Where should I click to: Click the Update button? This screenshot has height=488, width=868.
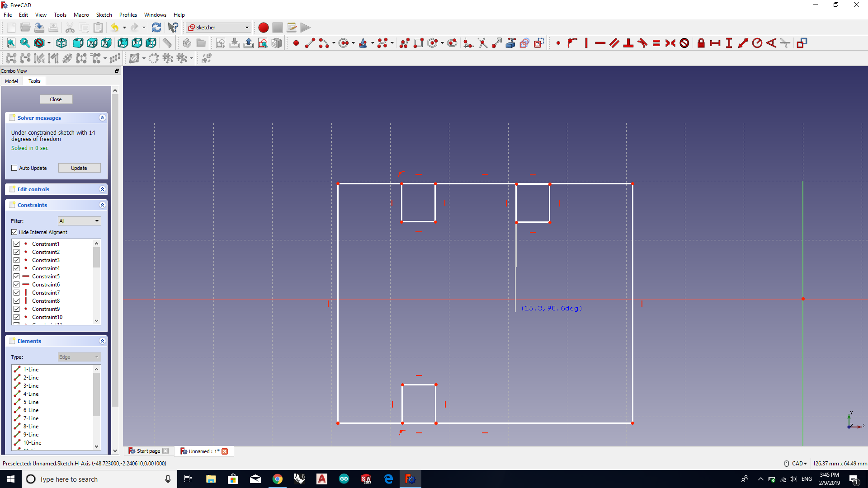point(79,168)
